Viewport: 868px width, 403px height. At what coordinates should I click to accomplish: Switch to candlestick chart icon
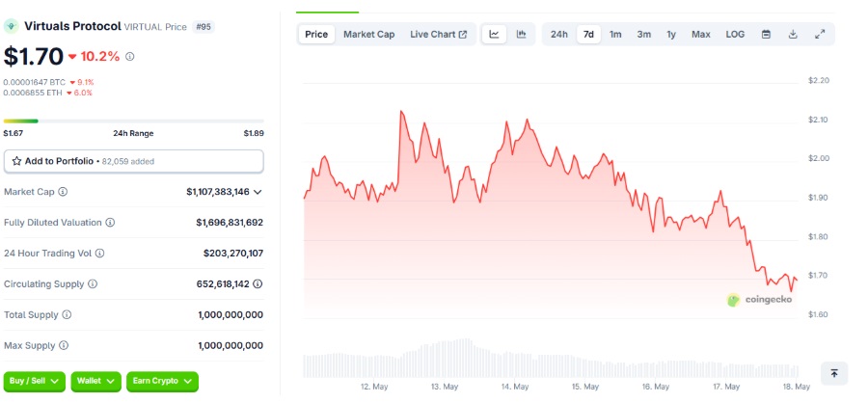tap(521, 35)
